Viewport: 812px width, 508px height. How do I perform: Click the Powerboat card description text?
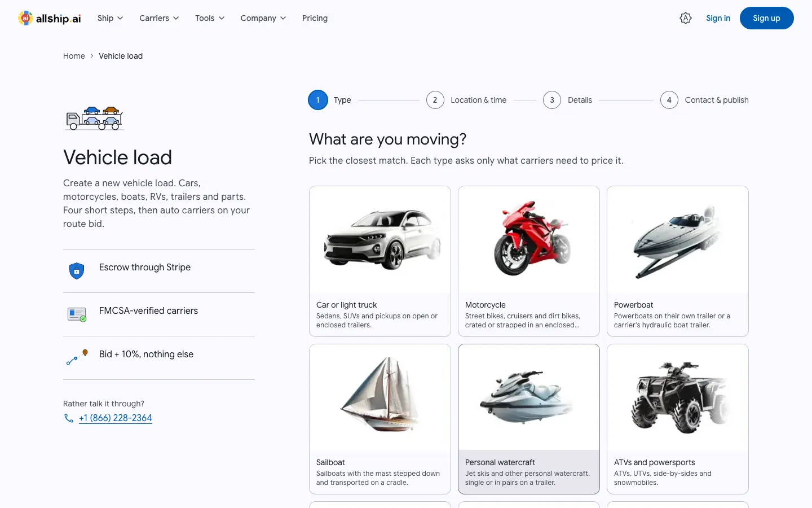672,321
